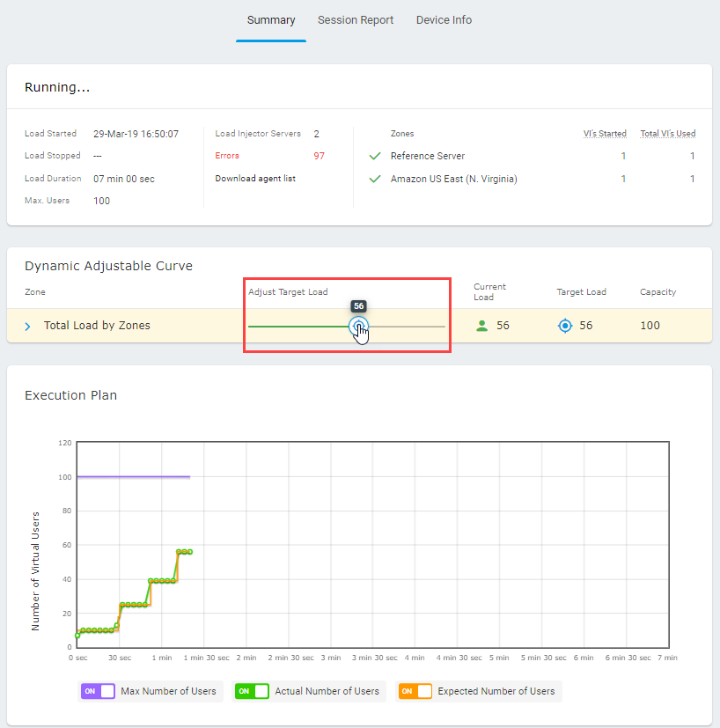Click the 56 tooltip above the slider
The height and width of the screenshot is (728, 720).
[359, 306]
